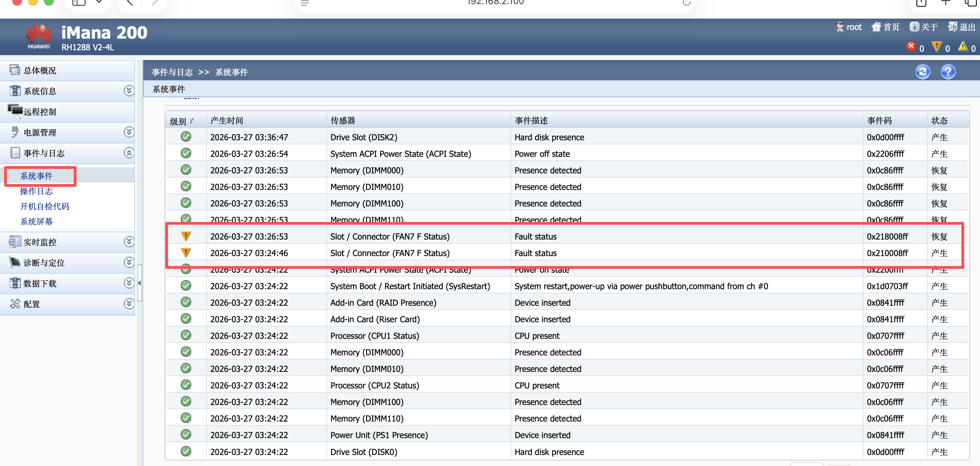Open the 操作日志 link
The width and height of the screenshot is (980, 466).
(x=36, y=191)
